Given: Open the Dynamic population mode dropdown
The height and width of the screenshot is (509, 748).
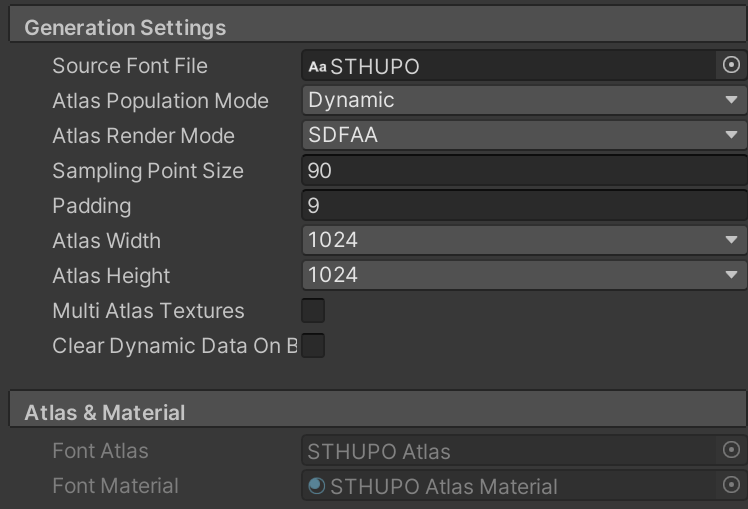Looking at the screenshot, I should point(524,100).
